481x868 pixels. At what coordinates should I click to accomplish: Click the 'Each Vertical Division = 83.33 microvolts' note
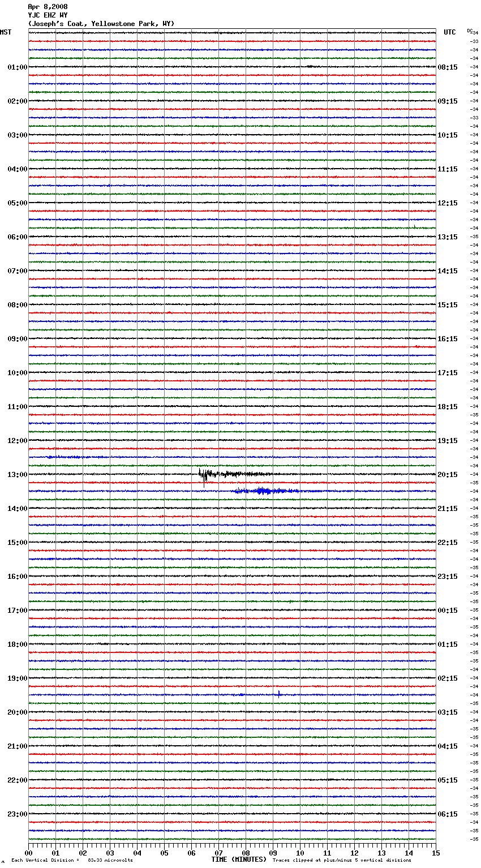pos(72,861)
